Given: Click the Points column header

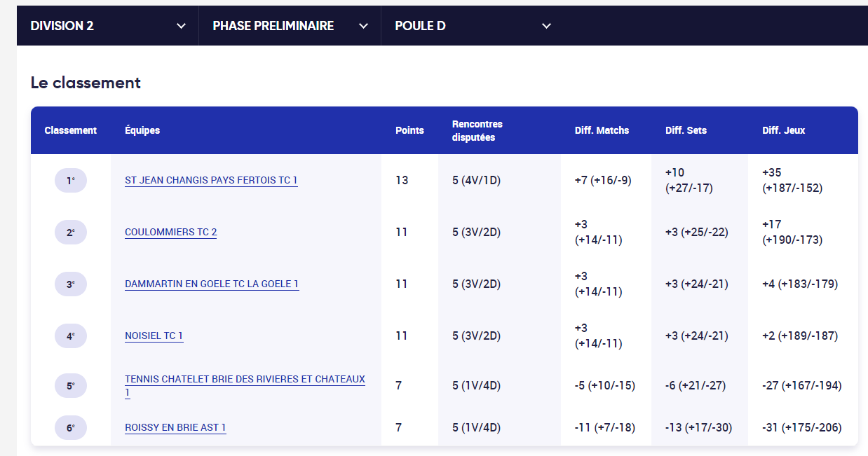Looking at the screenshot, I should pos(409,130).
